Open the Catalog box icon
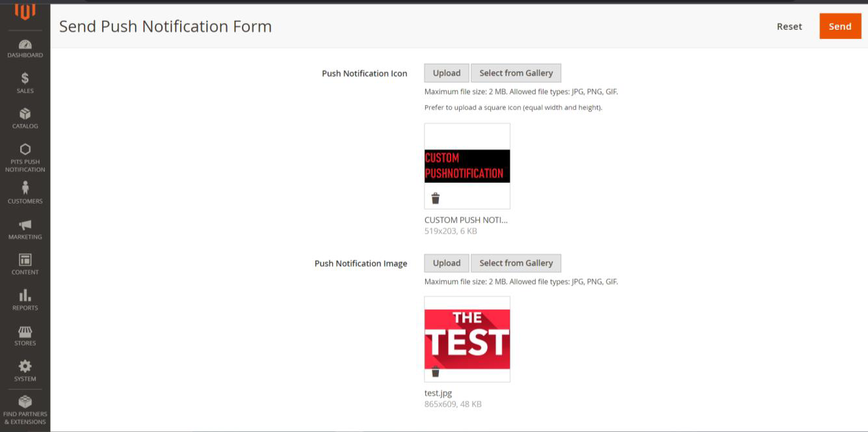The height and width of the screenshot is (432, 868). 25,115
